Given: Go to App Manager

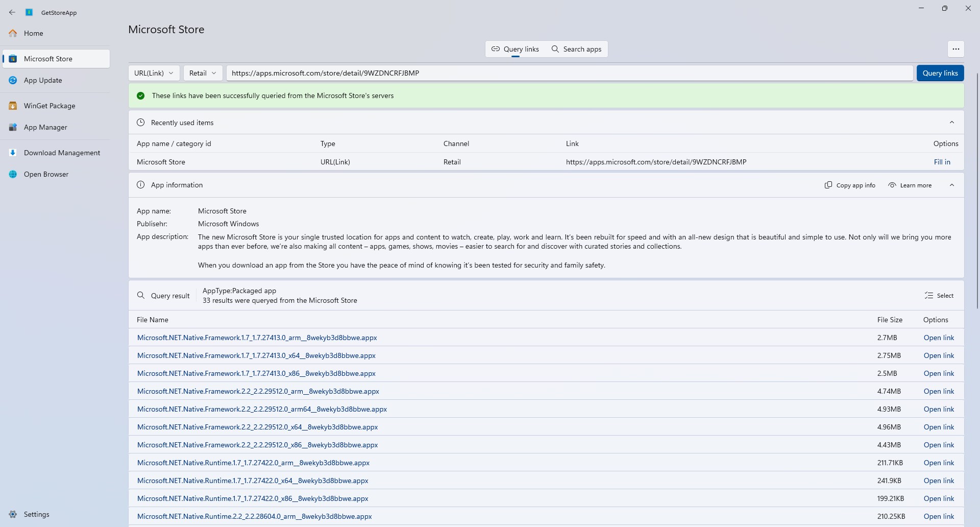Looking at the screenshot, I should pos(56,127).
